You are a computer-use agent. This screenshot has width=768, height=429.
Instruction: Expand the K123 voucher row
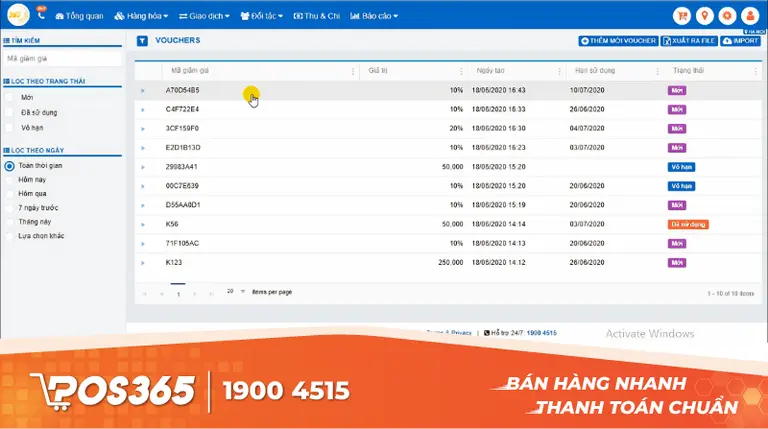click(x=143, y=262)
